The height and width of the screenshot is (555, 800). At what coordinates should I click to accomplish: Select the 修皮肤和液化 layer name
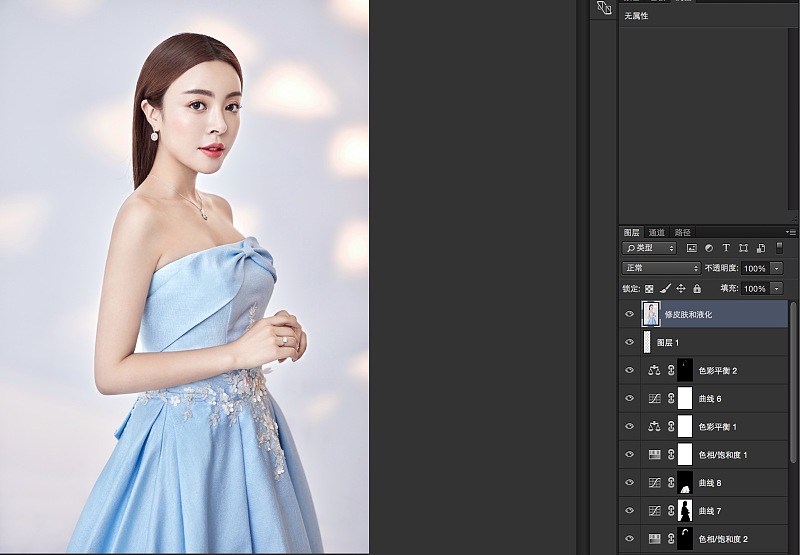pyautogui.click(x=688, y=315)
